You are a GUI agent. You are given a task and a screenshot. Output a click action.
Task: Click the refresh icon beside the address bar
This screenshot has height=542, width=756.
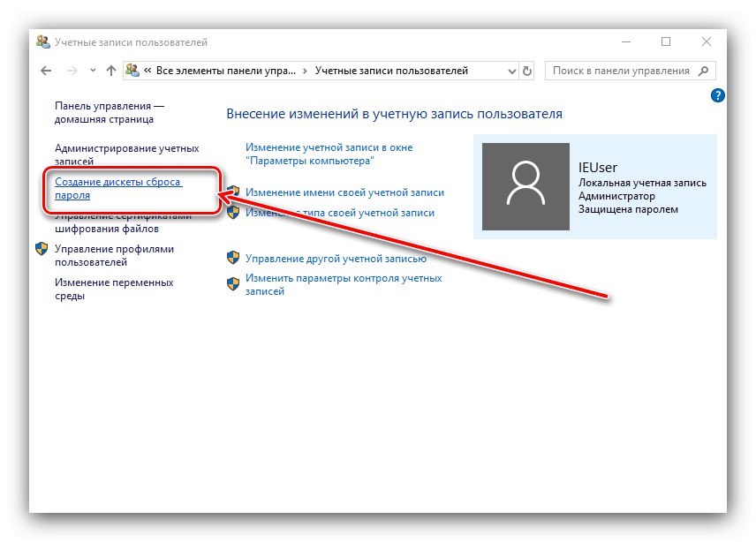[x=526, y=71]
